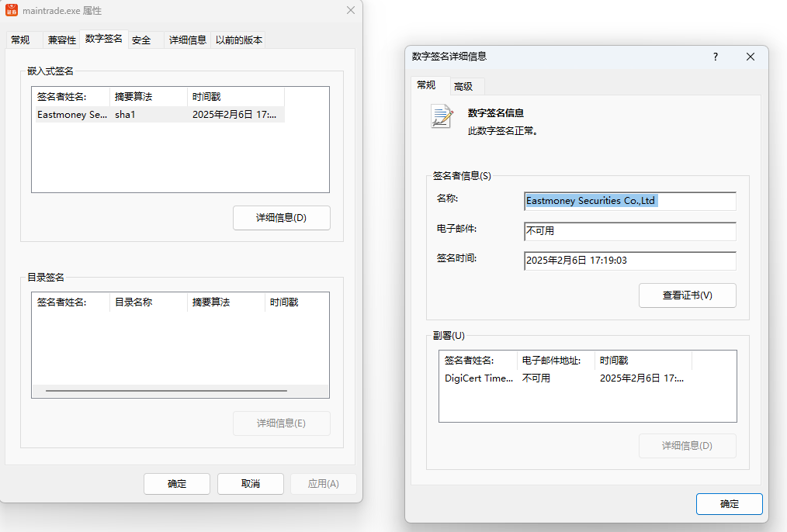Image resolution: width=787 pixels, height=532 pixels.
Task: Click countersignature timestamp 2025年2月6日 cell
Action: [641, 378]
